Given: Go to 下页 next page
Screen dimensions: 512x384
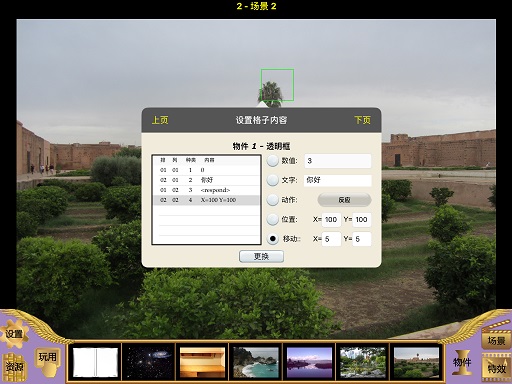Looking at the screenshot, I should pos(362,120).
